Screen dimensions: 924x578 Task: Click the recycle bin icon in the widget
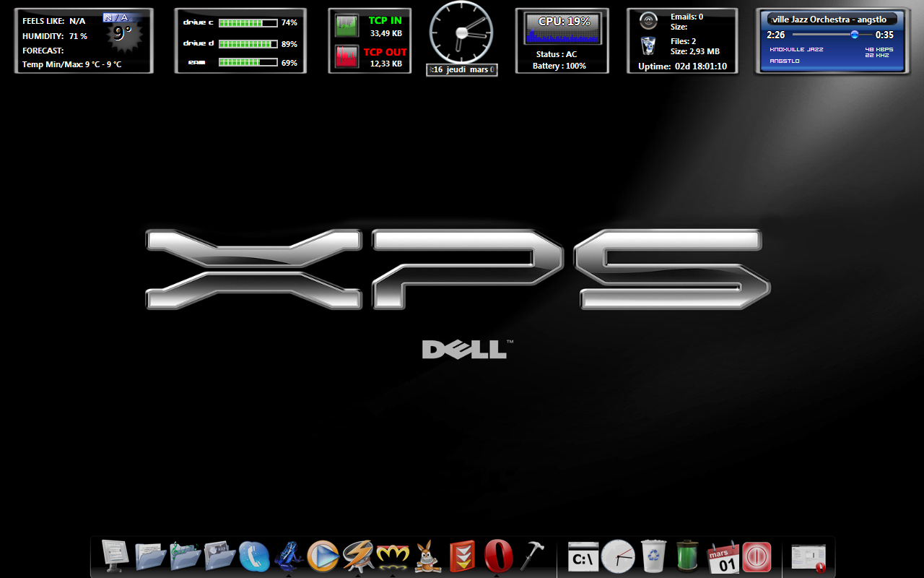(648, 46)
